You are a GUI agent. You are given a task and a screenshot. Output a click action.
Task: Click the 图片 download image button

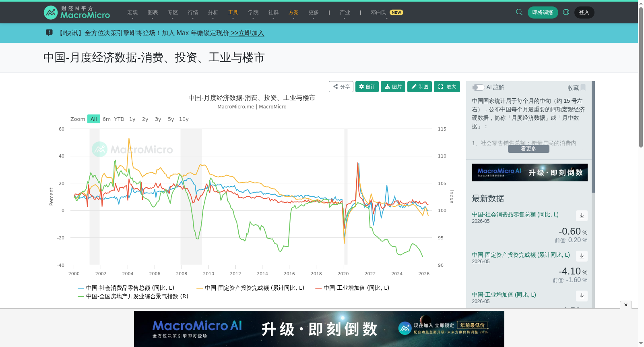point(393,87)
